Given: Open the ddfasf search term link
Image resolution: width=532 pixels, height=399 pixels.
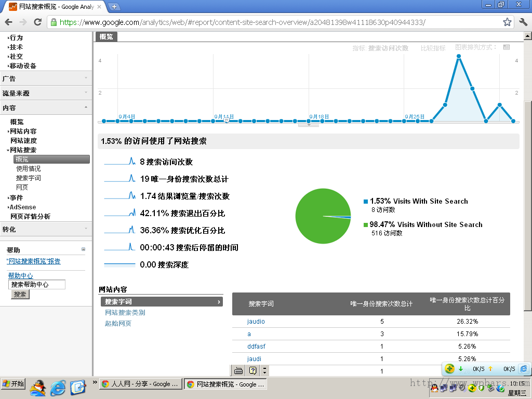Looking at the screenshot, I should pyautogui.click(x=256, y=347).
